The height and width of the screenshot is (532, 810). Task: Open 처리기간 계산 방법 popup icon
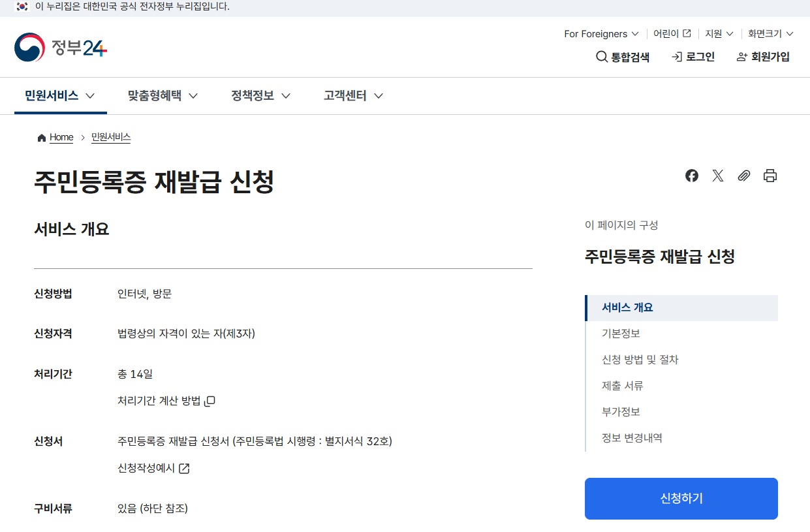tap(209, 401)
